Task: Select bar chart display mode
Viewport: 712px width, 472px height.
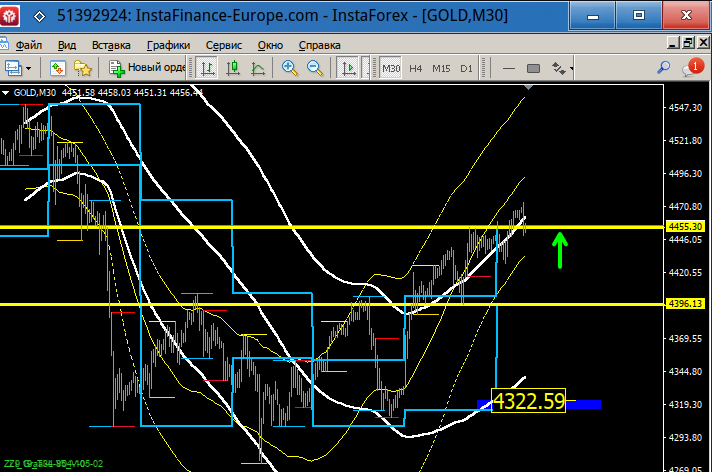Action: click(208, 68)
